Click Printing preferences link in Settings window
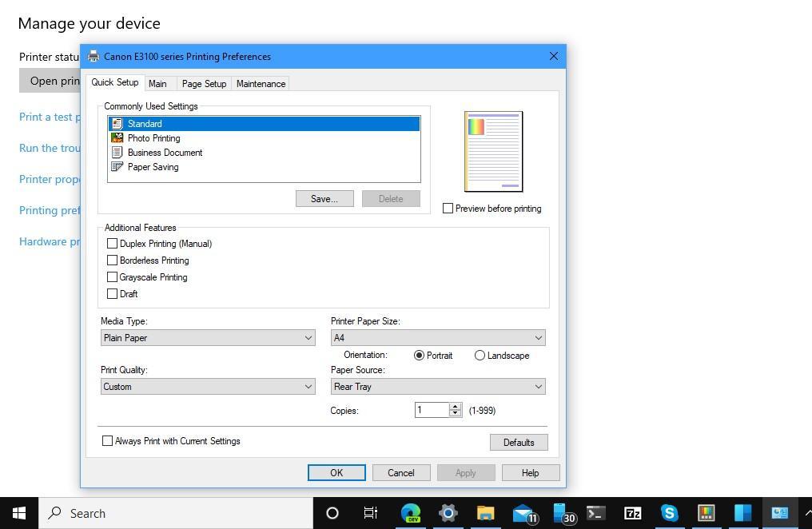The width and height of the screenshot is (812, 529). pos(50,210)
